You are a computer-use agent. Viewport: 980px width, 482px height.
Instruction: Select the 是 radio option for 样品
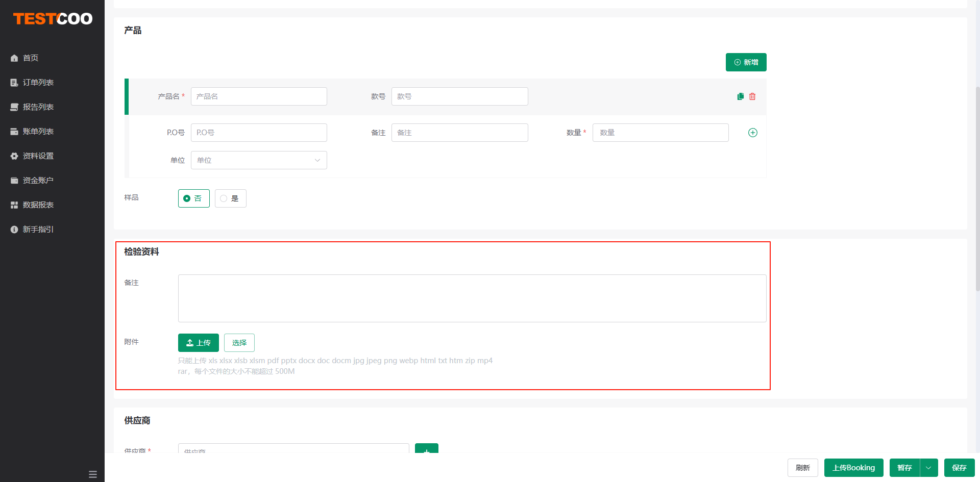(230, 198)
